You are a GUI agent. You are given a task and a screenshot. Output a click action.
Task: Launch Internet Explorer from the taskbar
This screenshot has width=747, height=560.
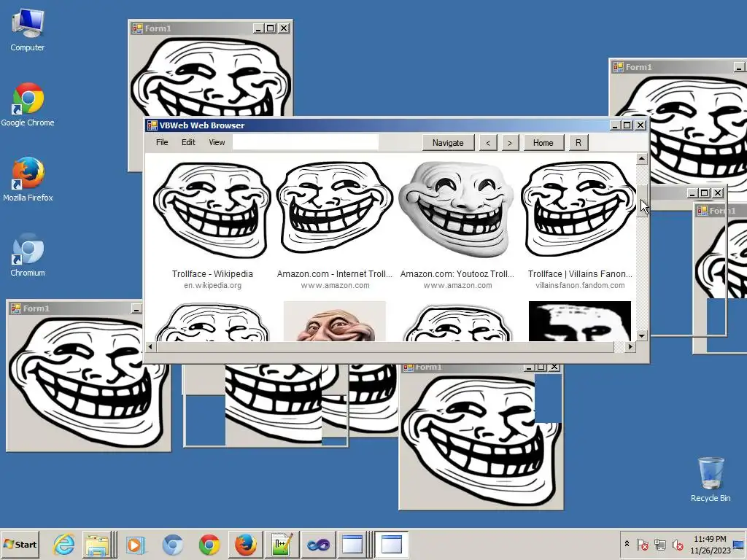click(64, 544)
